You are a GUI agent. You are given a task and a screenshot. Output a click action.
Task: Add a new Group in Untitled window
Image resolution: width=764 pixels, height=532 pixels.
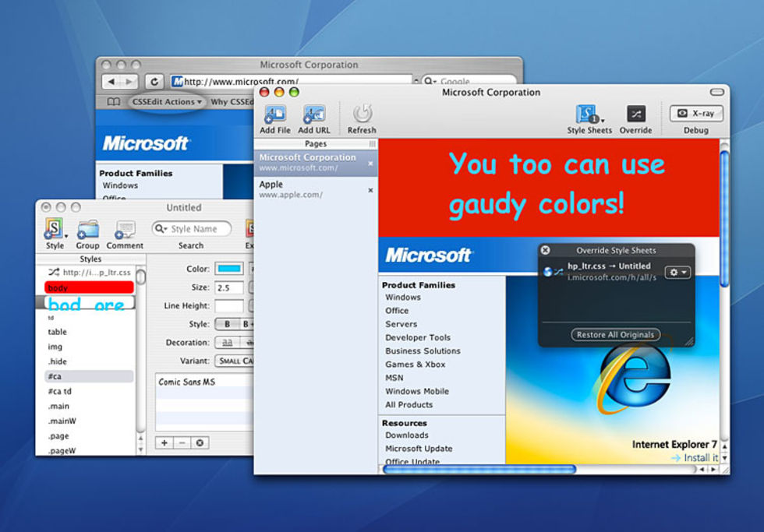pyautogui.click(x=87, y=230)
